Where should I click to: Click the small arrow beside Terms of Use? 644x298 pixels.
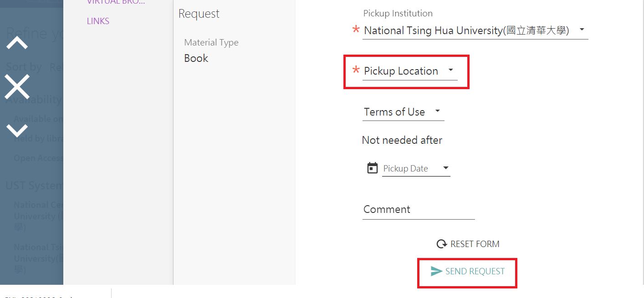click(x=438, y=111)
